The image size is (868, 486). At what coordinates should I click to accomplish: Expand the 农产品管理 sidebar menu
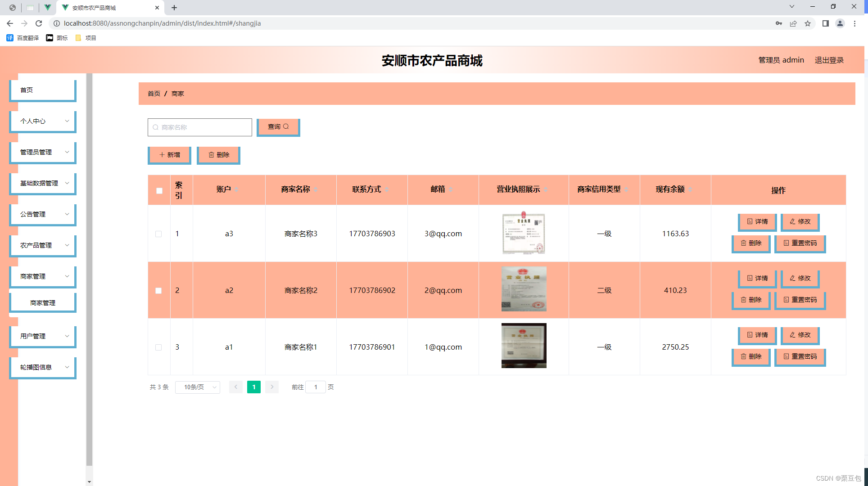43,245
